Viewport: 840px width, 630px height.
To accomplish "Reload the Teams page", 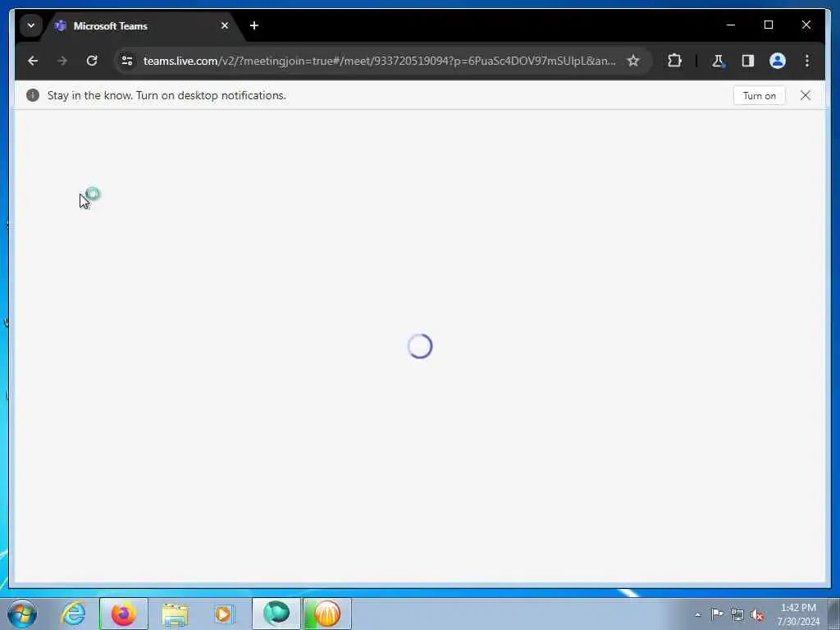I will (92, 61).
